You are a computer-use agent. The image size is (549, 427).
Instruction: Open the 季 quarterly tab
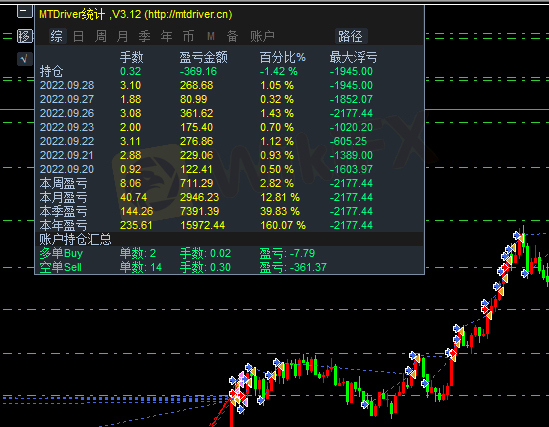click(x=144, y=36)
